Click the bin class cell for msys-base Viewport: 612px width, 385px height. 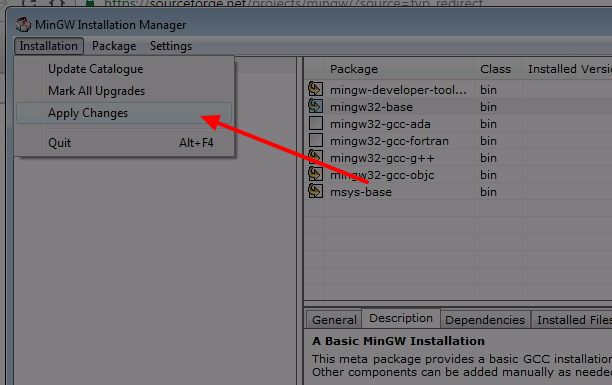488,192
